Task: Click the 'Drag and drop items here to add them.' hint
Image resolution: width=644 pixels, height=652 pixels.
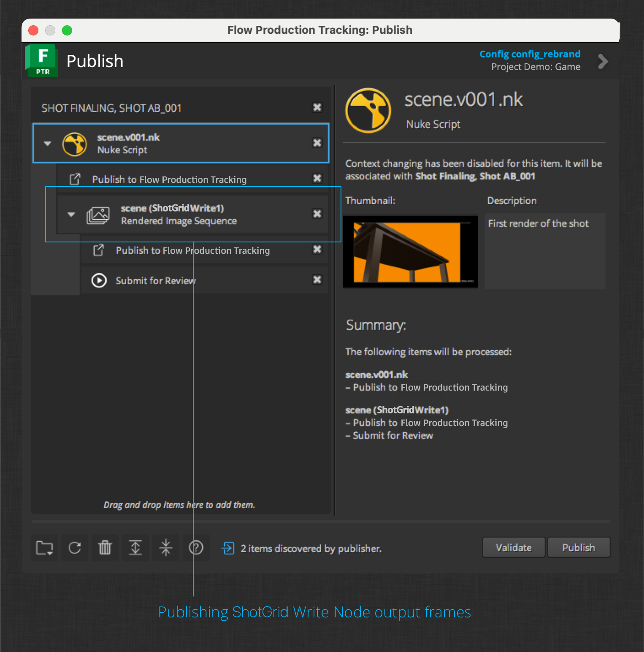Action: coord(179,505)
